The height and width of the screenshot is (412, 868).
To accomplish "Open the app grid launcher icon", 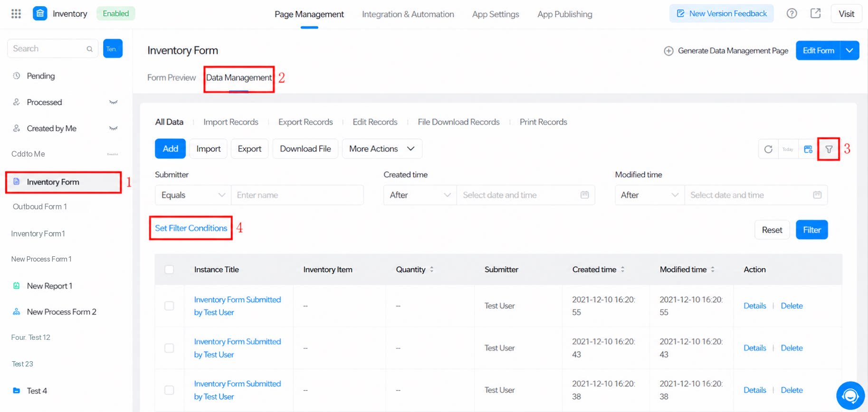I will click(16, 14).
